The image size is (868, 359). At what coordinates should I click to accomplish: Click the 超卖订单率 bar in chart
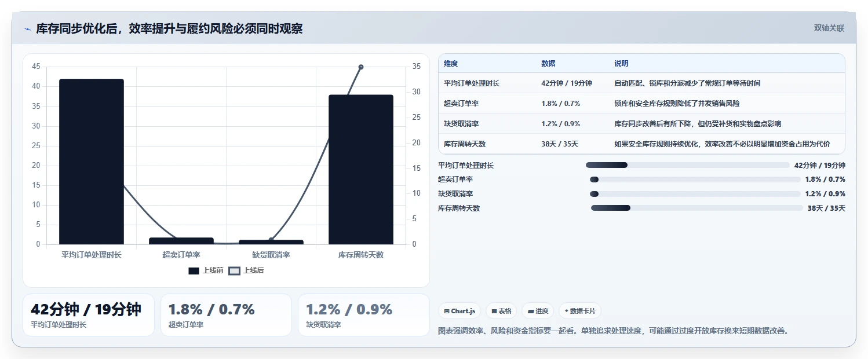181,241
